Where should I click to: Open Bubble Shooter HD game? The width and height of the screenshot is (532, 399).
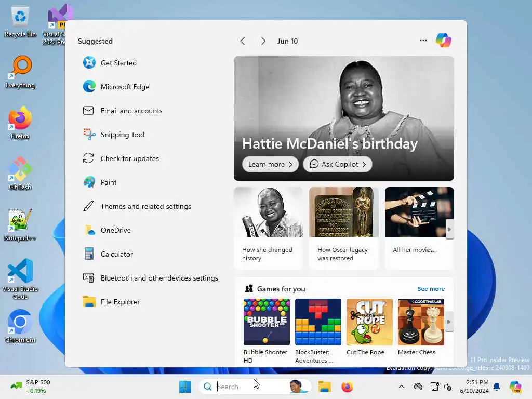[x=267, y=331]
